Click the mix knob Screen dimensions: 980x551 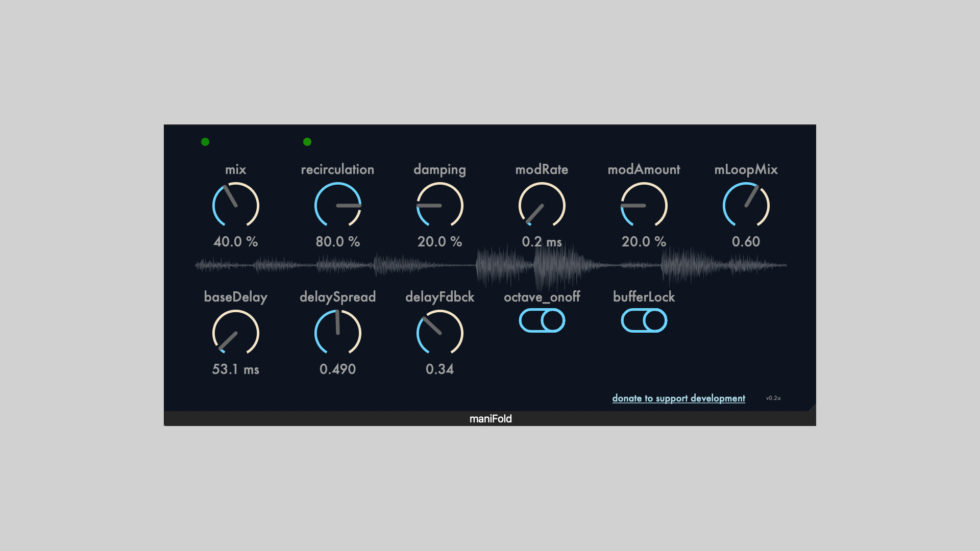tap(236, 205)
